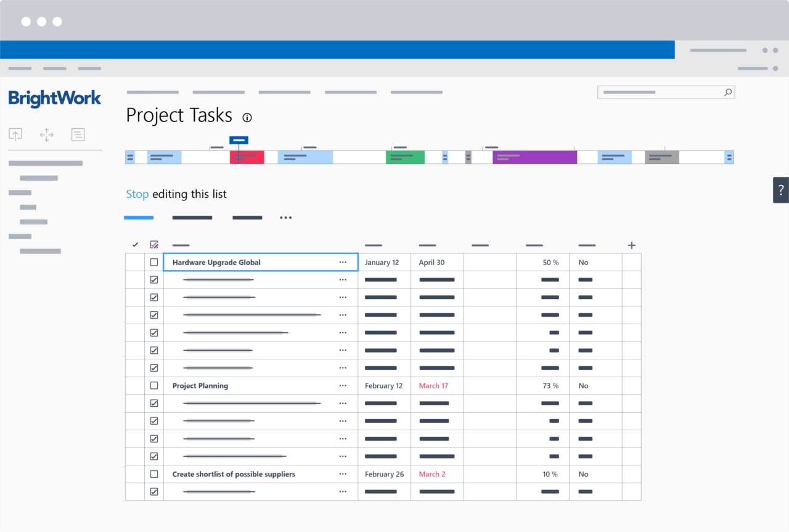Viewport: 789px width, 532px height.
Task: Open the ellipsis menu on Hardware Upgrade Global
Action: 343,262
